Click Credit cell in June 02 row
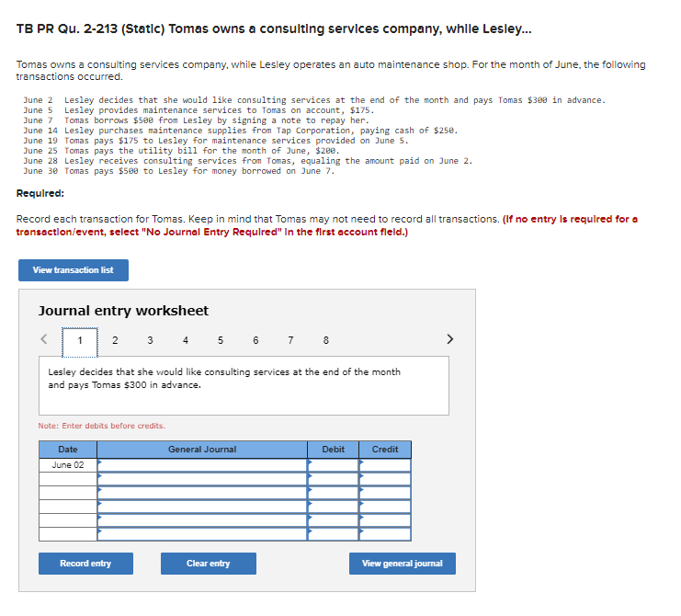Image resolution: width=681 pixels, height=616 pixels. pyautogui.click(x=385, y=465)
